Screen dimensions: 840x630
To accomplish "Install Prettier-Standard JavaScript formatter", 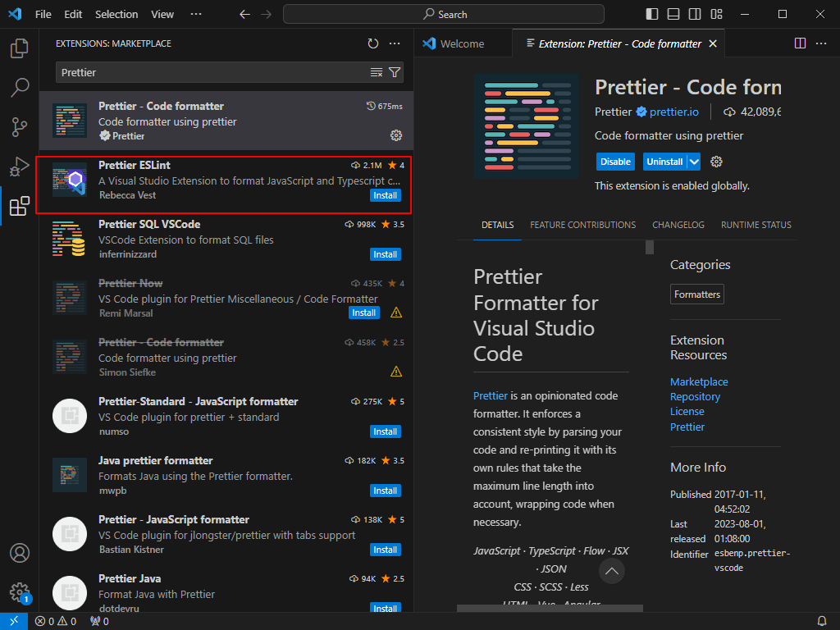I will point(386,431).
